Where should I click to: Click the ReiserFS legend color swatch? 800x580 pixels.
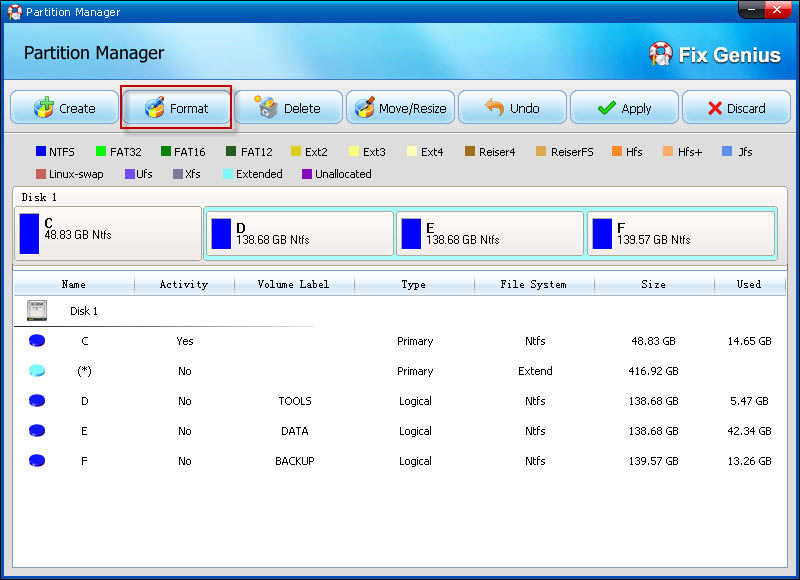[x=541, y=151]
